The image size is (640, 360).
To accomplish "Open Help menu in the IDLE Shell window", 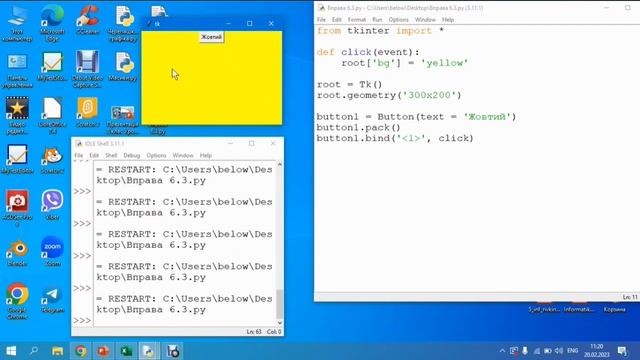I will click(x=206, y=156).
